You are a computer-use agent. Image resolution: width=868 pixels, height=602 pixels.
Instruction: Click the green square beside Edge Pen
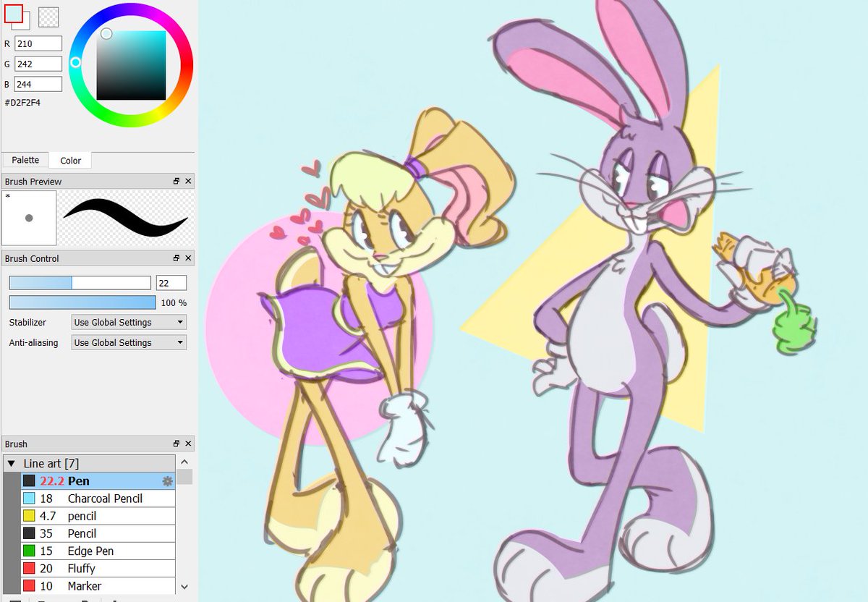(x=29, y=551)
